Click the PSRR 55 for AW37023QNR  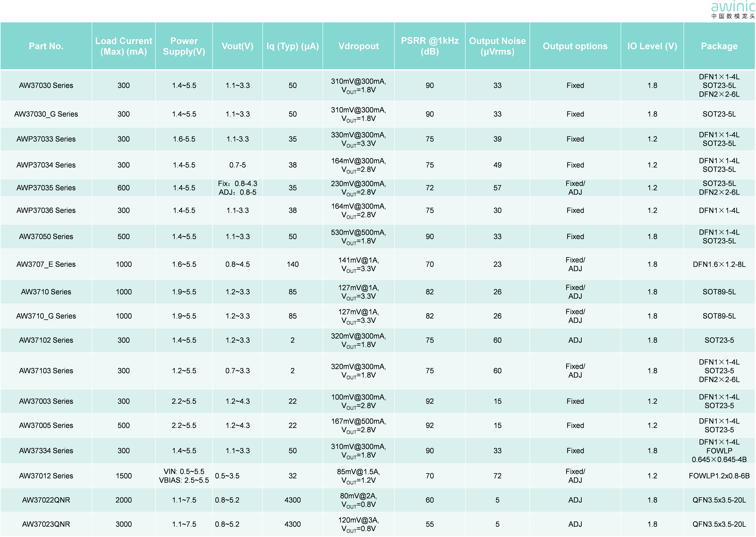pyautogui.click(x=430, y=524)
